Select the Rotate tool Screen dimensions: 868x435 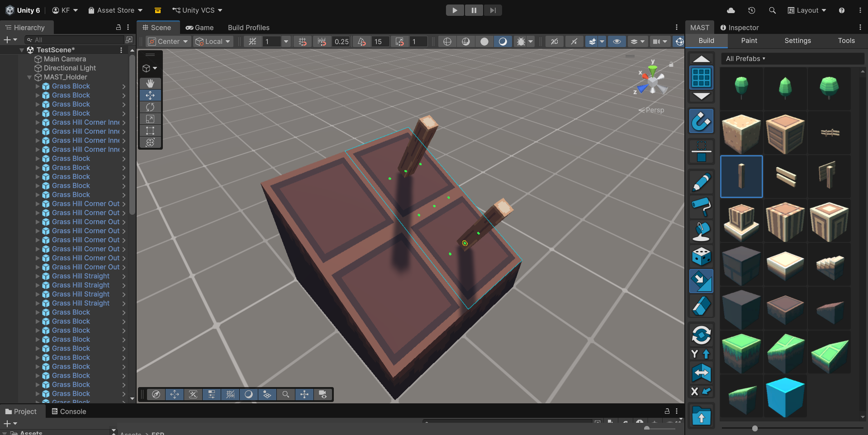click(x=150, y=107)
